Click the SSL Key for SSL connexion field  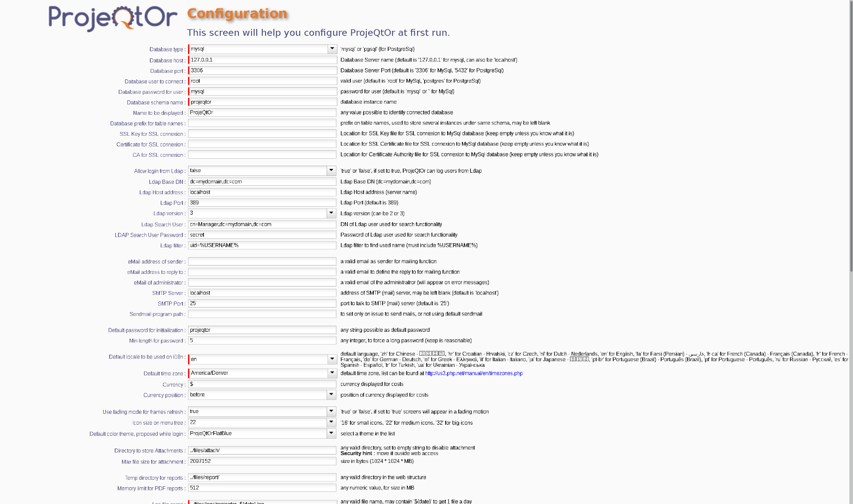(x=262, y=134)
